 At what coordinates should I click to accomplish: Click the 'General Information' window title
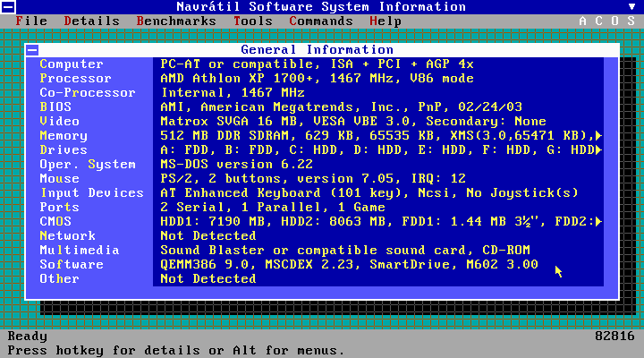tap(317, 50)
